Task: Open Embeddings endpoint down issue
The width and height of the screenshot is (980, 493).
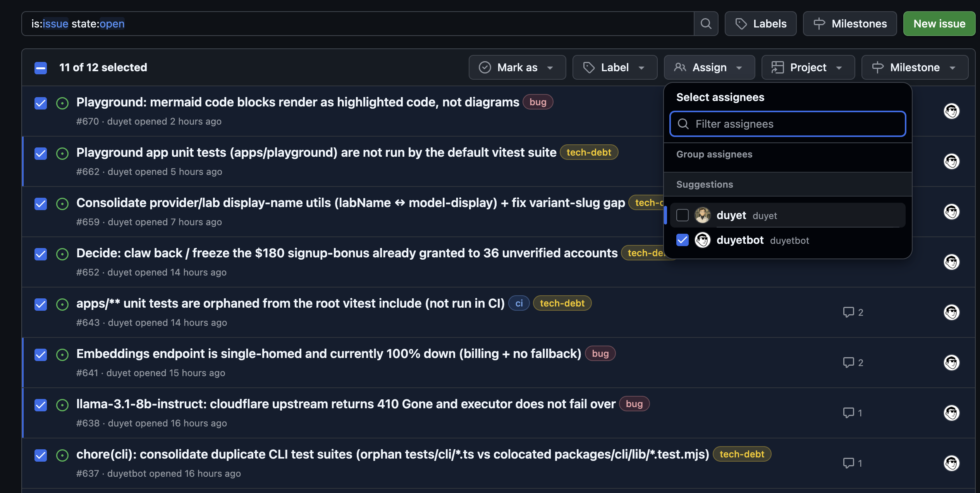Action: point(328,354)
